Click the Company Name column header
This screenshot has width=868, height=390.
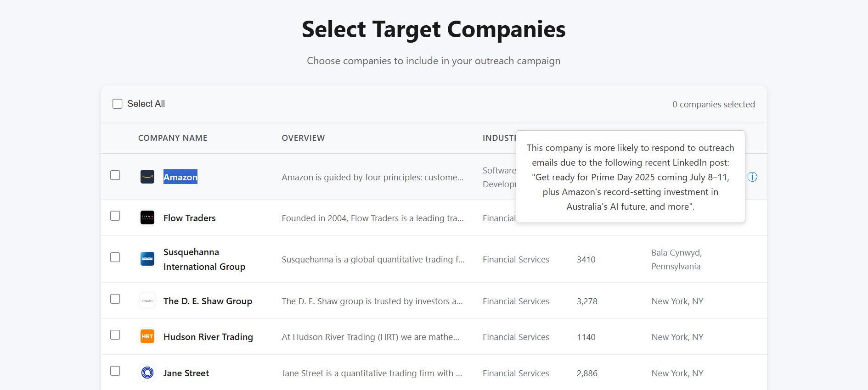pyautogui.click(x=173, y=138)
